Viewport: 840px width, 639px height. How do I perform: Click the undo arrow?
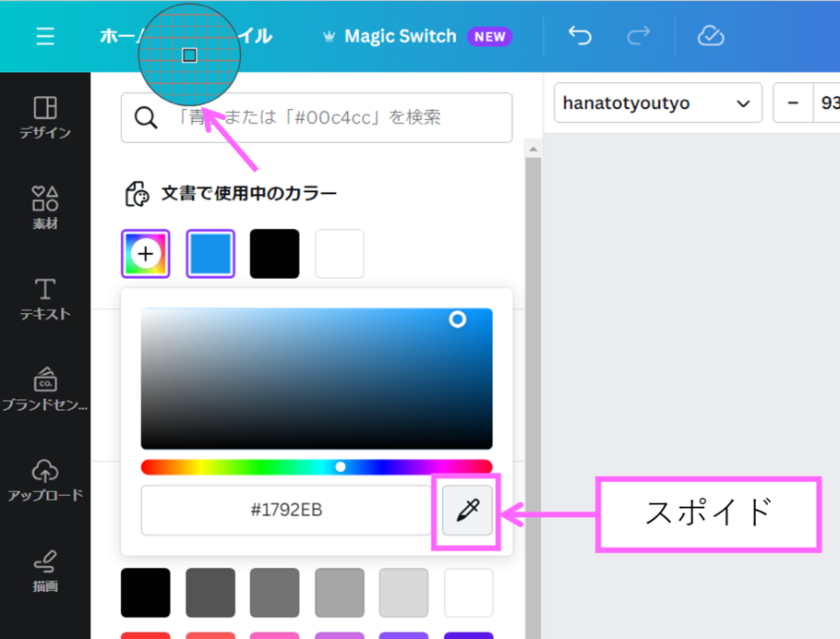[580, 36]
